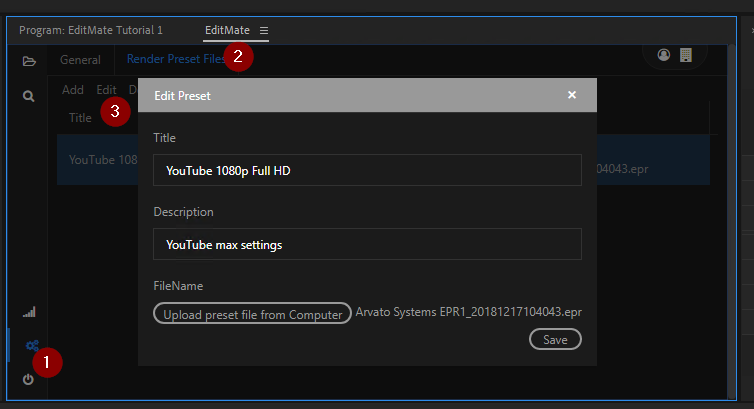The image size is (754, 409).
Task: Open the EditMate panel hamburger menu
Action: [264, 31]
